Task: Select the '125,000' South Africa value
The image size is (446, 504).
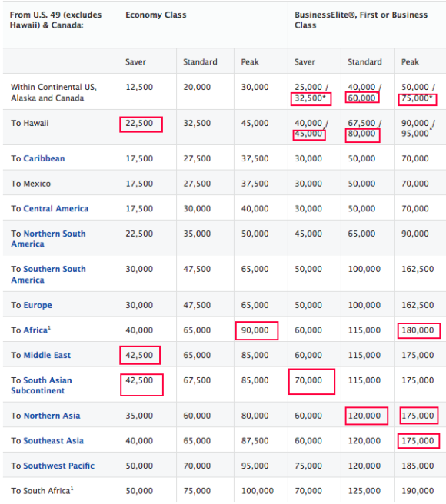Action: coord(364,491)
